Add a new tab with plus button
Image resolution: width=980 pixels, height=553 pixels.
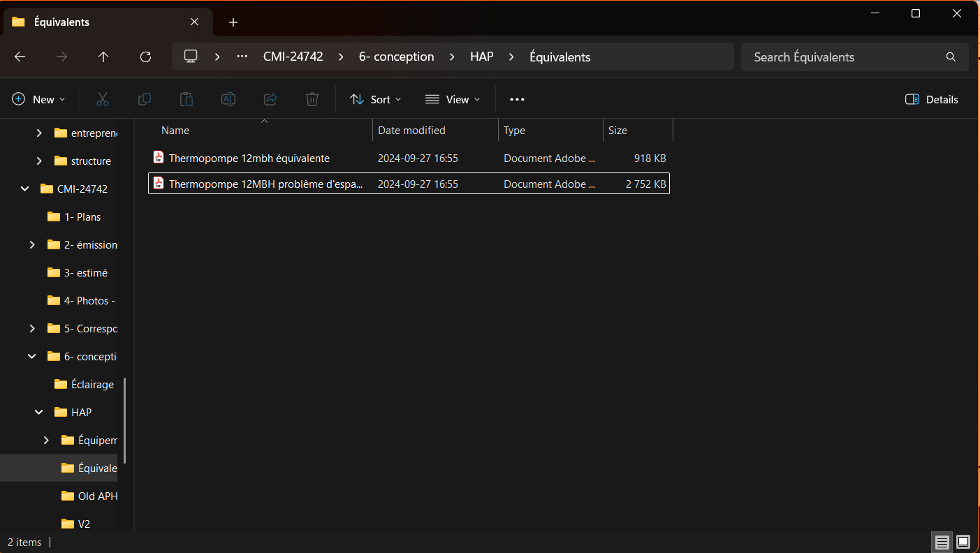tap(233, 22)
